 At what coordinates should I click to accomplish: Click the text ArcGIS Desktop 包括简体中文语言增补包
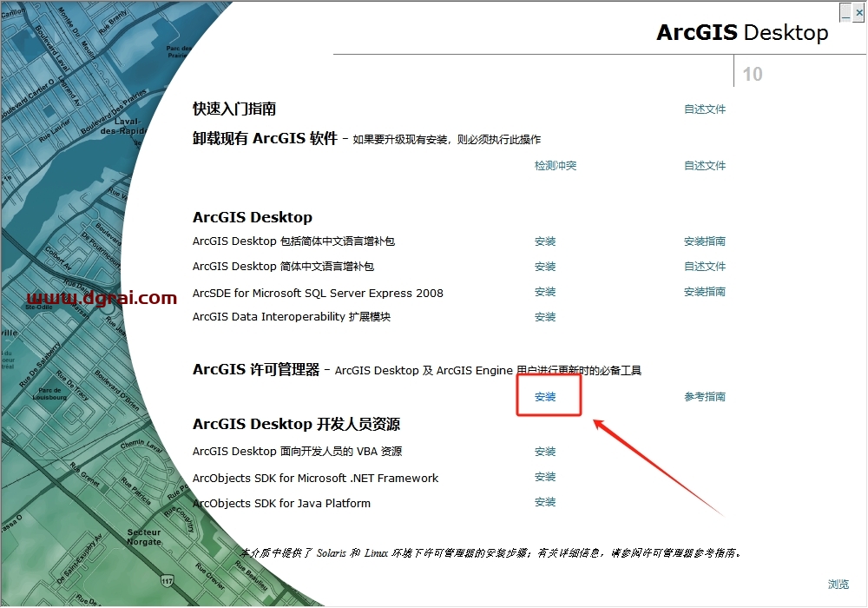(x=293, y=241)
